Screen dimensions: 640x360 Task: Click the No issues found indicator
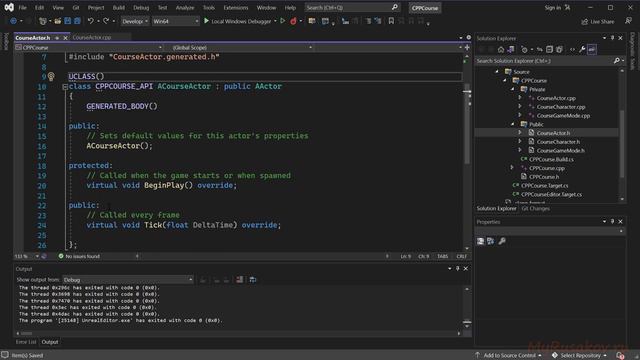(79, 256)
